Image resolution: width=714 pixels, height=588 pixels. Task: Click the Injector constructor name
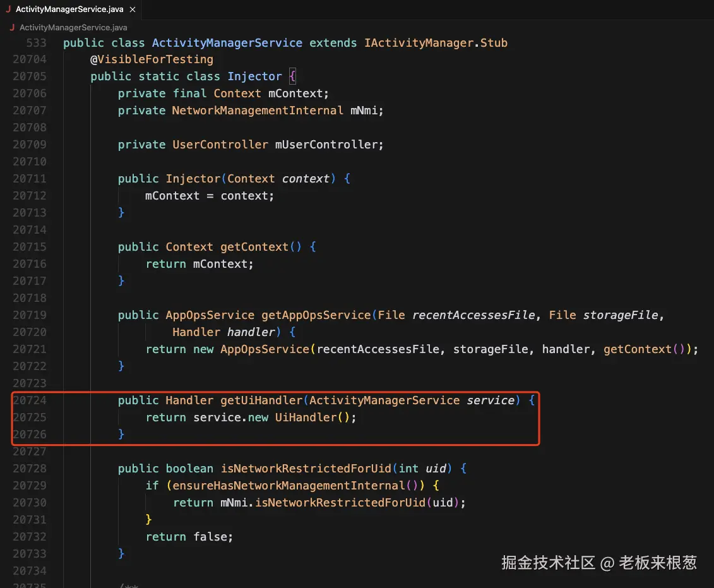click(193, 179)
